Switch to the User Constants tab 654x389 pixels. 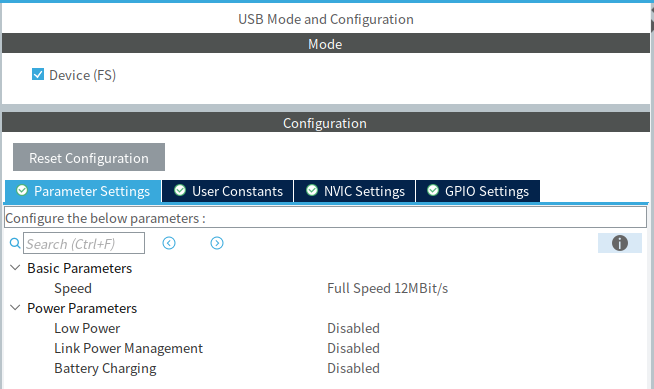(x=228, y=191)
